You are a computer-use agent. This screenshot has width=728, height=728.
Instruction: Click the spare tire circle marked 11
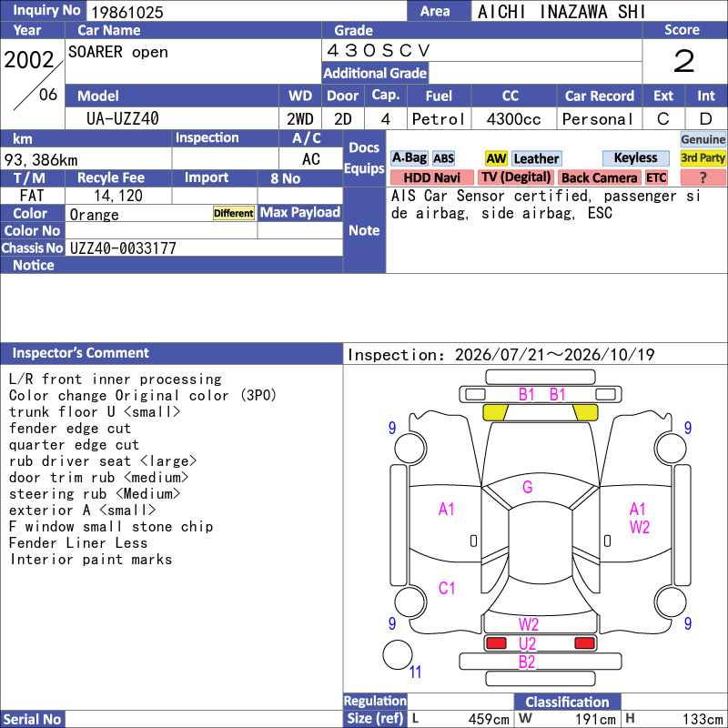coord(398,654)
